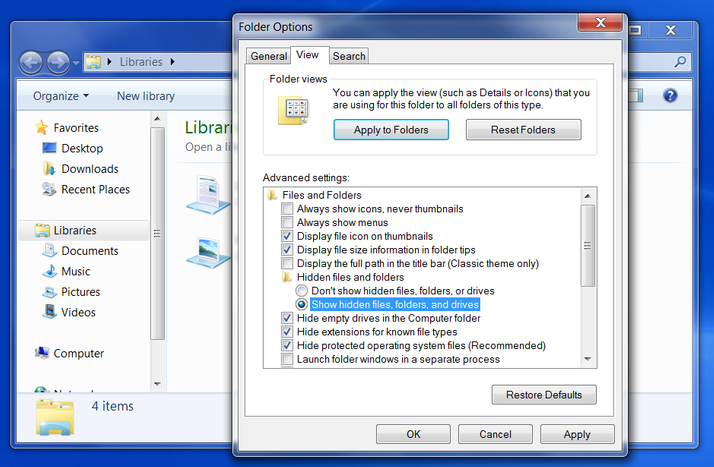
Task: Collapse the Files and Folders tree node
Action: click(273, 195)
